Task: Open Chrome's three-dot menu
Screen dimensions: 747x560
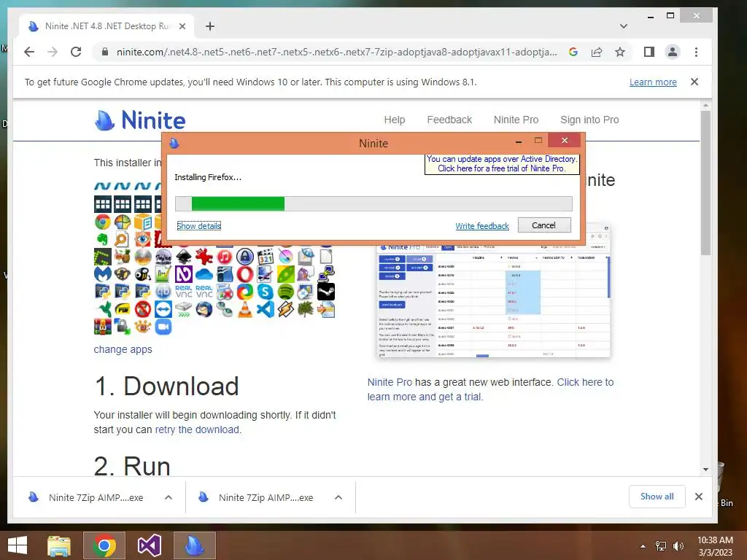Action: click(x=696, y=52)
